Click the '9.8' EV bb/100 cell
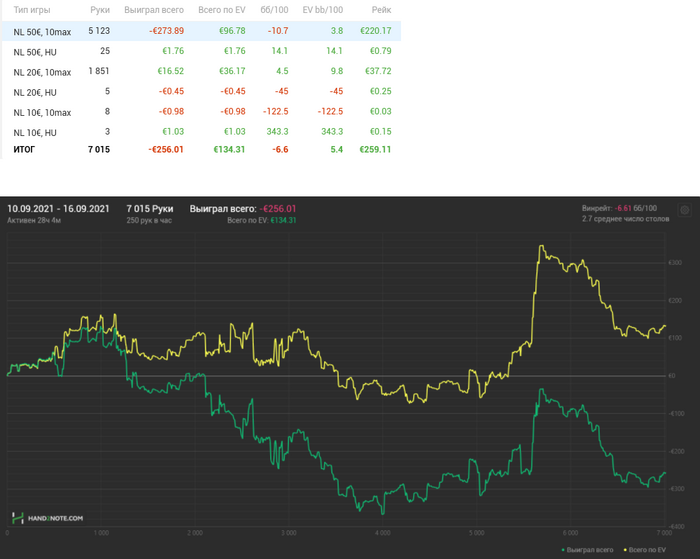Screen dimensions: 700x559 click(x=337, y=71)
